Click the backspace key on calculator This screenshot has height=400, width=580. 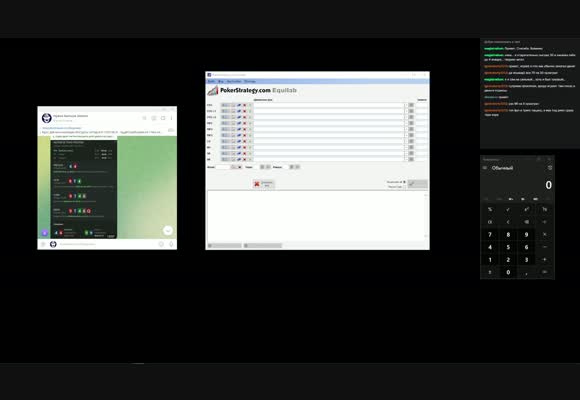pos(526,222)
